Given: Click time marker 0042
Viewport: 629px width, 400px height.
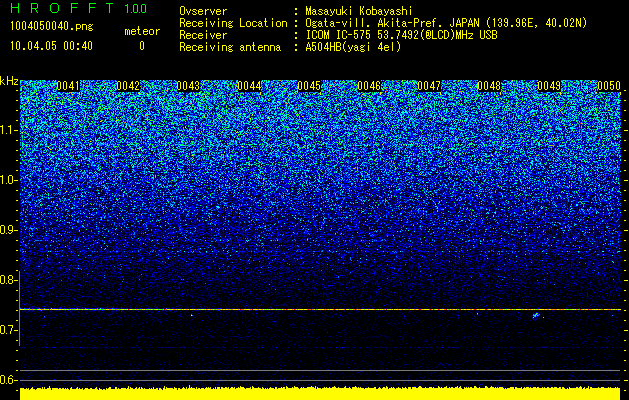Looking at the screenshot, I should pos(128,86).
